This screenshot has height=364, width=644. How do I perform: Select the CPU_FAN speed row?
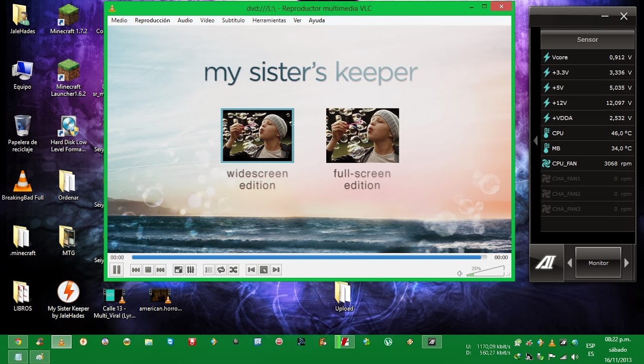pos(587,163)
